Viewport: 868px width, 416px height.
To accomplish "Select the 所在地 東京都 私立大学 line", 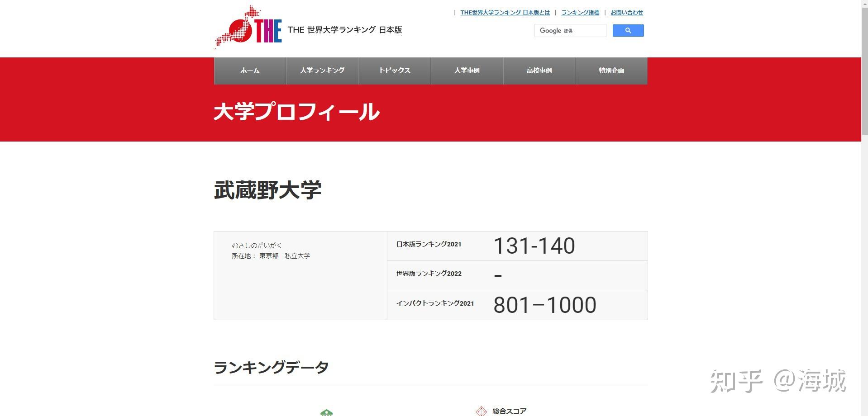I will (x=271, y=256).
